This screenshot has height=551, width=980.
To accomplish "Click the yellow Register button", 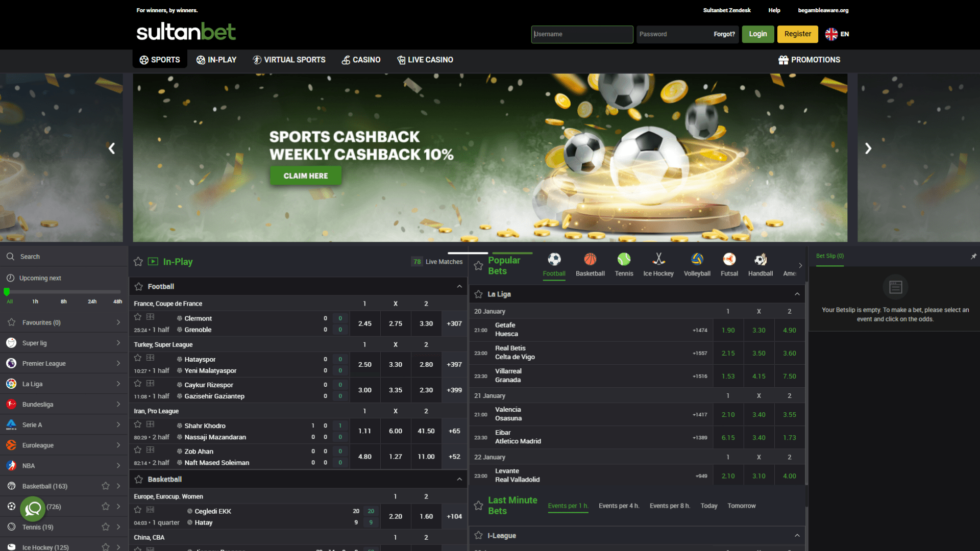I will (798, 34).
